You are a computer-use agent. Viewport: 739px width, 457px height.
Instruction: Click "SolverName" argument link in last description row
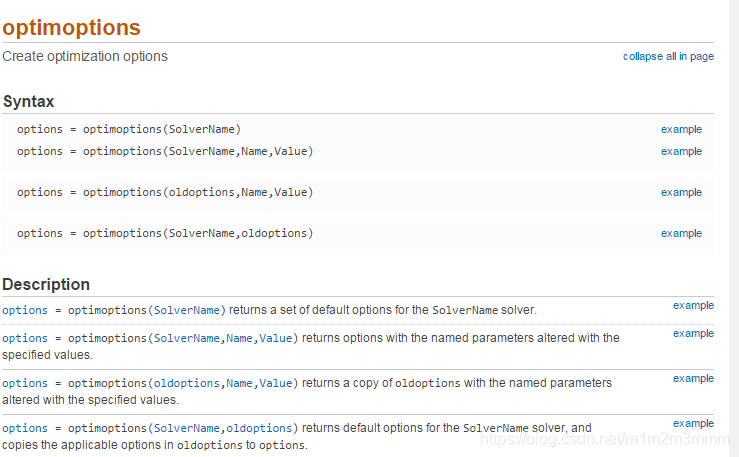[x=187, y=428]
